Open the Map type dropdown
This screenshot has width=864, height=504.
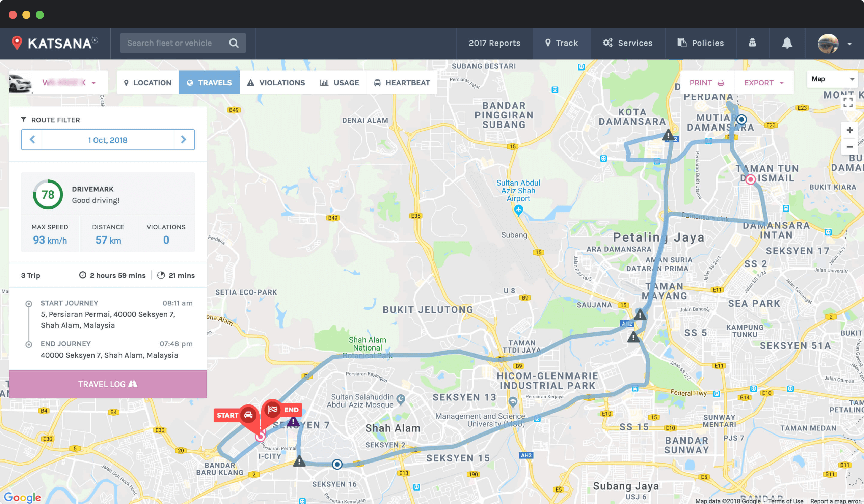click(x=833, y=79)
